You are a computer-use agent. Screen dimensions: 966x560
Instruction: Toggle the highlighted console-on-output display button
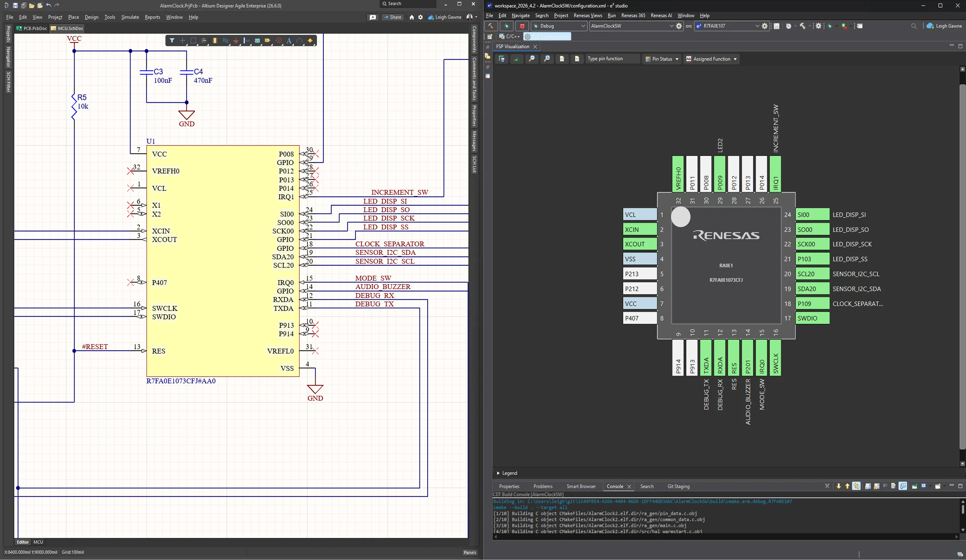tap(903, 486)
